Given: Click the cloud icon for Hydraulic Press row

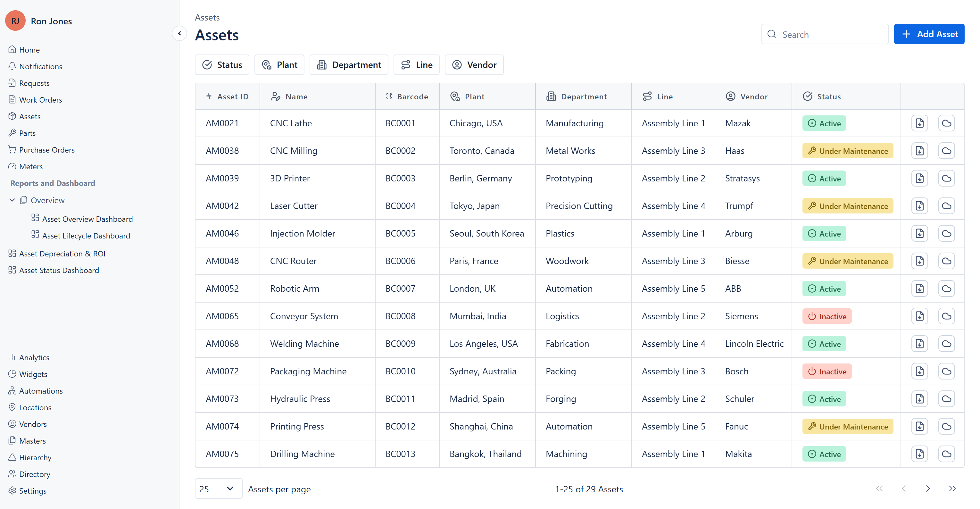Looking at the screenshot, I should point(947,399).
